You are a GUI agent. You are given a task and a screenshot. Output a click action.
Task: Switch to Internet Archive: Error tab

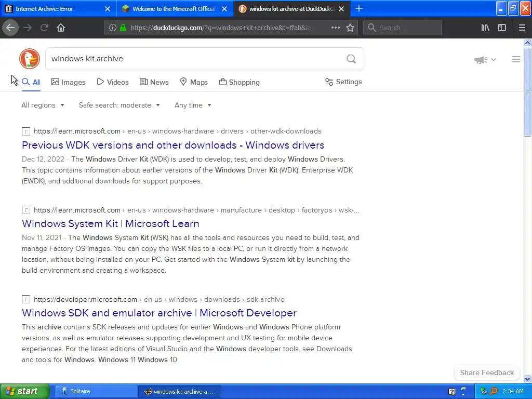58,9
